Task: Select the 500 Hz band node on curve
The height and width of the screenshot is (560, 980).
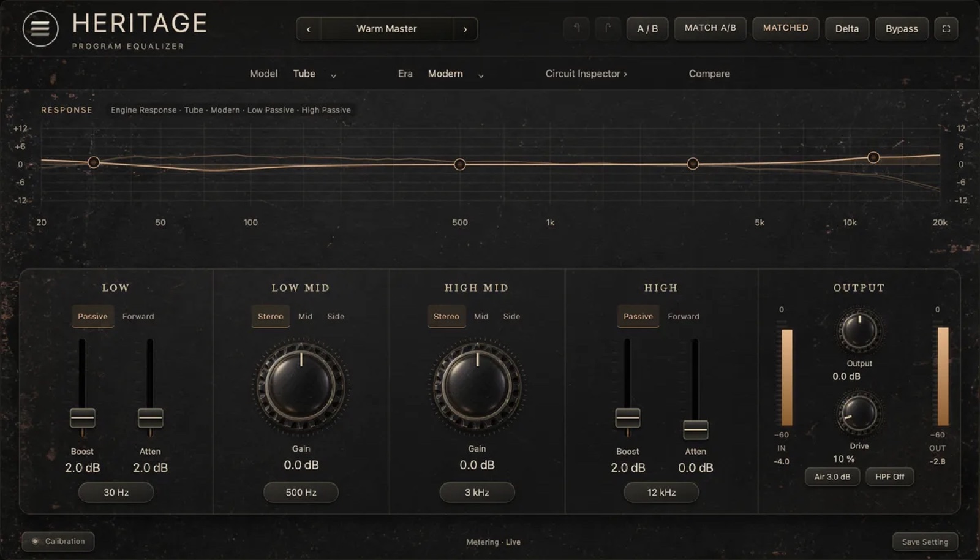Action: (460, 164)
